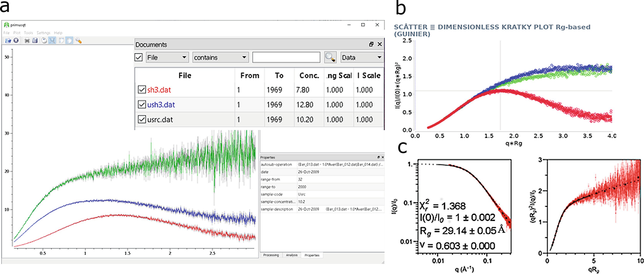Toggle the filter checkbox beside File dropdown
The height and width of the screenshot is (274, 644).
click(x=139, y=57)
